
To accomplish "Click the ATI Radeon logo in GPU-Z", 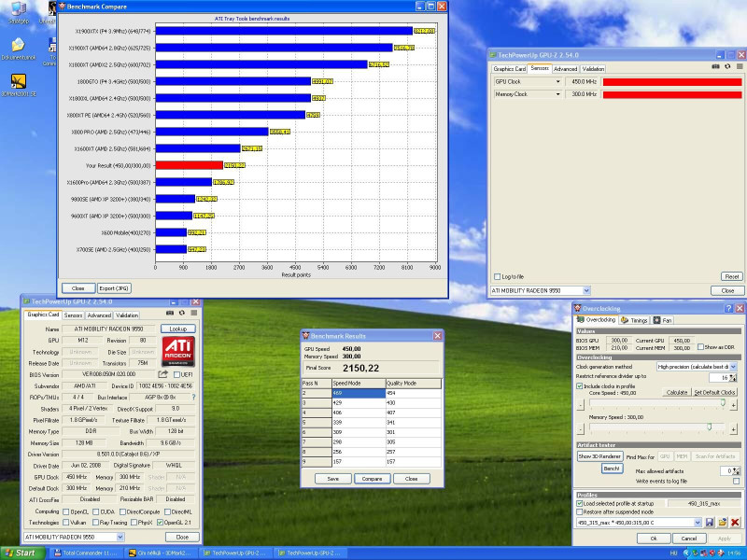I will tap(178, 352).
